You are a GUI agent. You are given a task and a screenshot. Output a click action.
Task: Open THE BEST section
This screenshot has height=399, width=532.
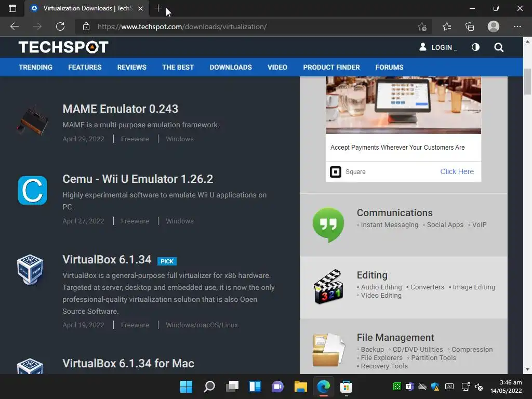[x=178, y=67]
